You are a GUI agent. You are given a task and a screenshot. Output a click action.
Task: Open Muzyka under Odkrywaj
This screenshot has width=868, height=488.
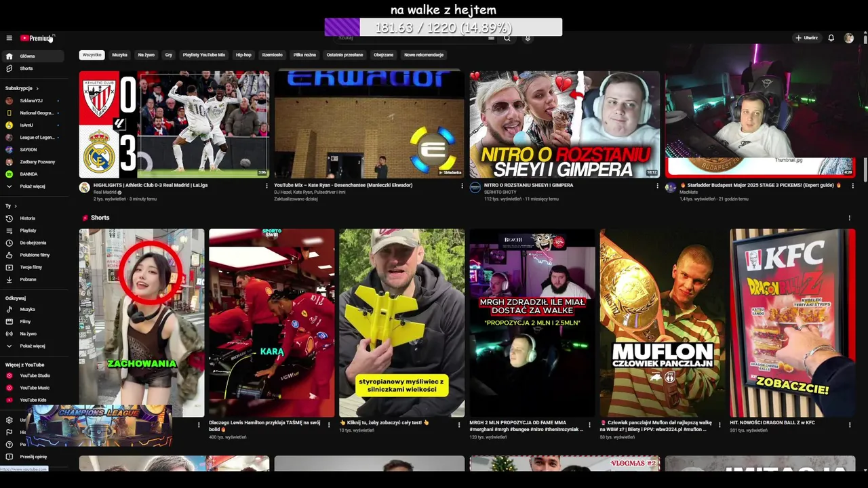tap(34, 309)
